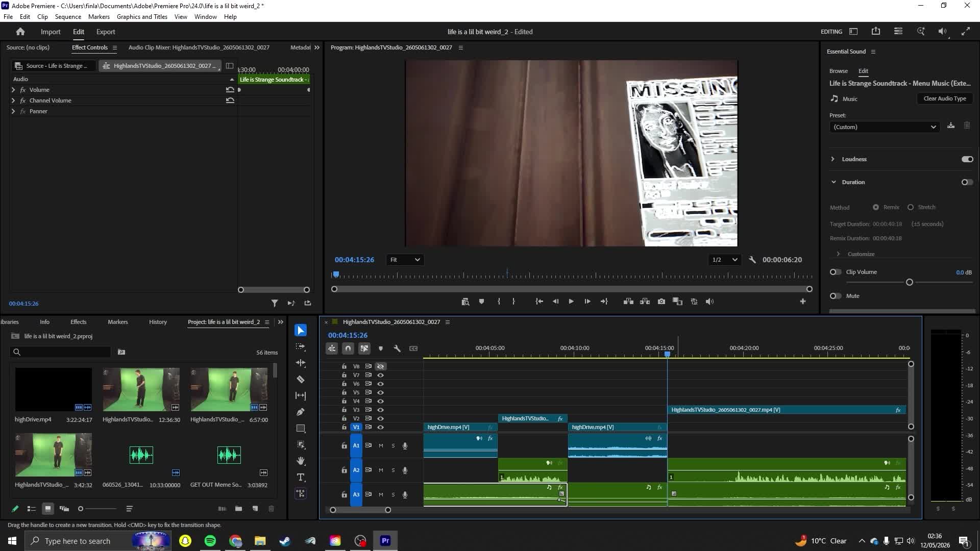Open the 1/2 playback resolution dropdown
The height and width of the screenshot is (551, 980).
click(724, 260)
